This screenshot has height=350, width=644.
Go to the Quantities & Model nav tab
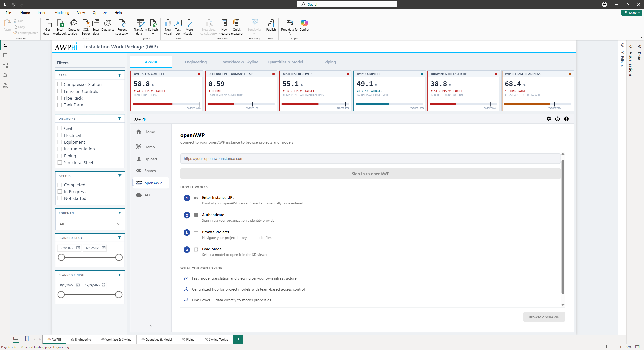285,62
